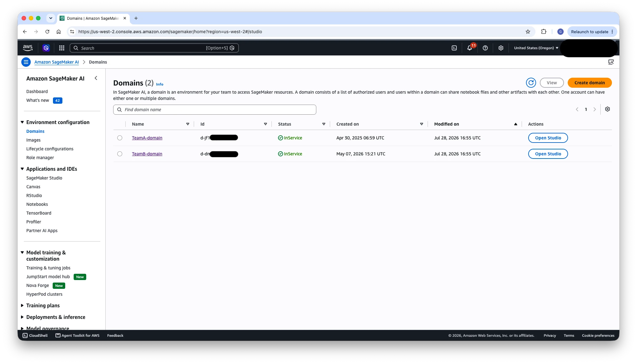Open the Info link beside Domains
Viewport: 637px width, 364px height.
click(160, 84)
